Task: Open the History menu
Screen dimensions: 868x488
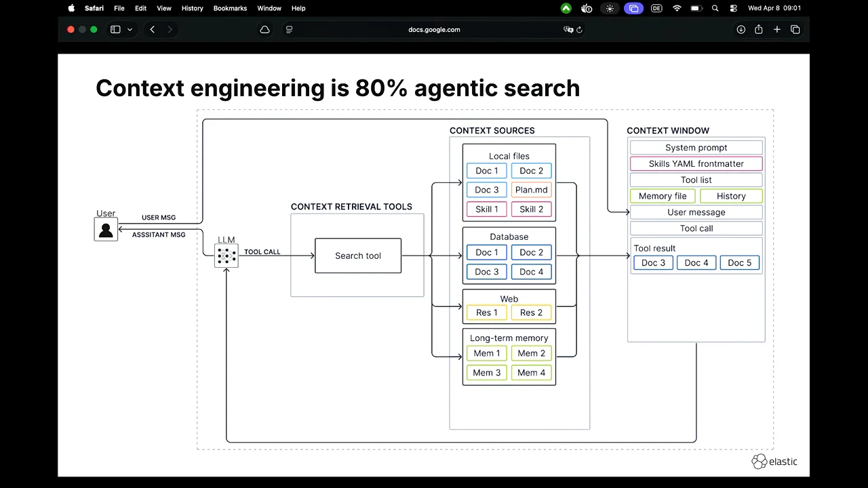Action: 193,8
